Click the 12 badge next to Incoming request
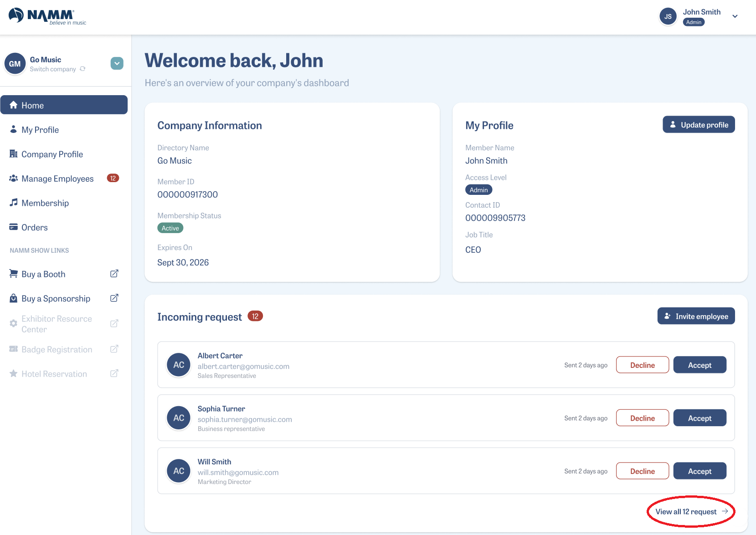This screenshot has height=535, width=756. (255, 316)
